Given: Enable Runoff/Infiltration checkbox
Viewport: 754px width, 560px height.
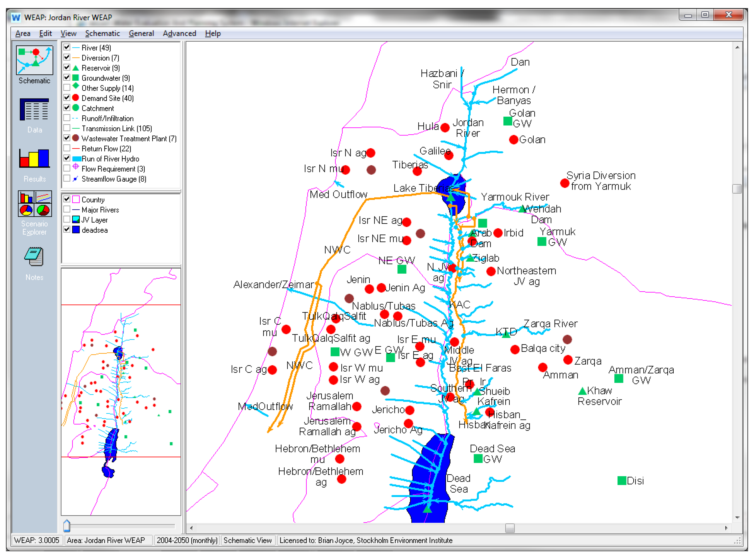Looking at the screenshot, I should (x=67, y=118).
